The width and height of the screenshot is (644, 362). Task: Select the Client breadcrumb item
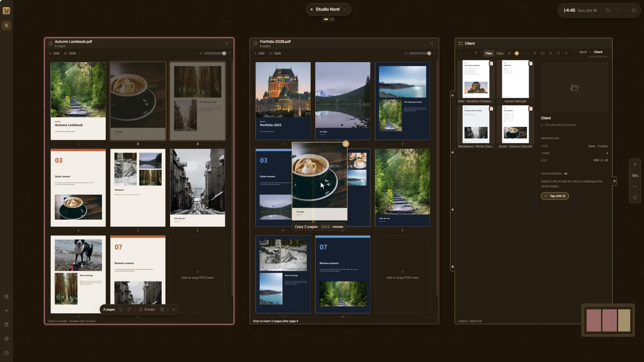598,52
